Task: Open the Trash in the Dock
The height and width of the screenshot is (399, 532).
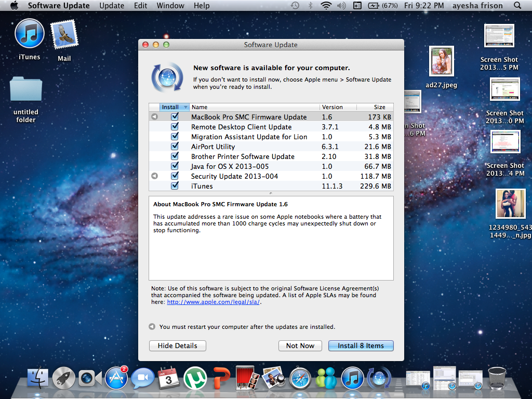Action: (x=497, y=378)
